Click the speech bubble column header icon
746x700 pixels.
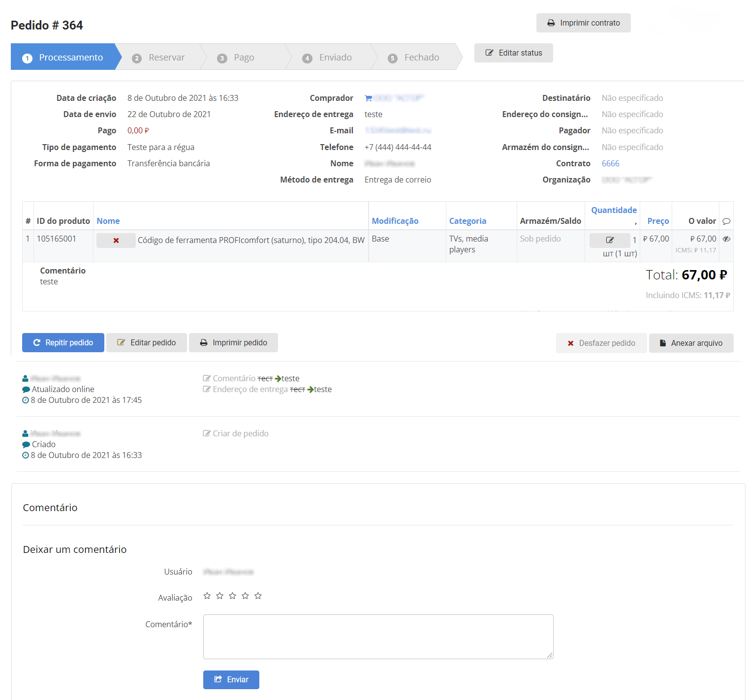(x=726, y=221)
